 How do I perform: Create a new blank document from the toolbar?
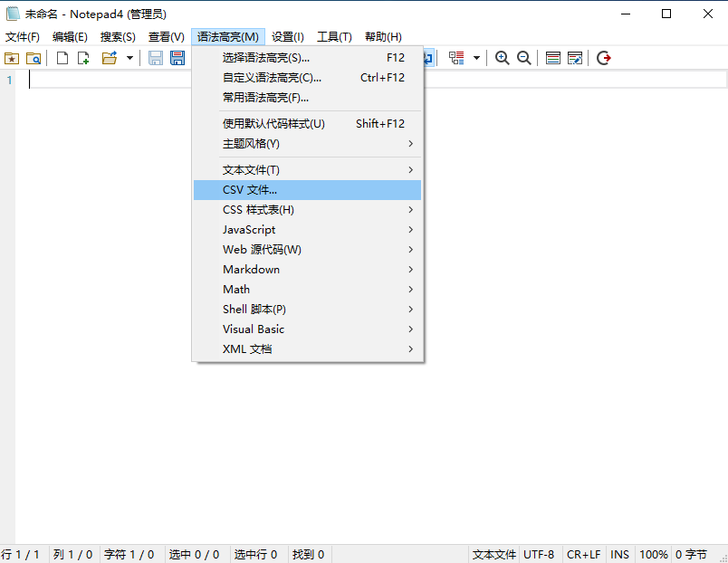(62, 58)
